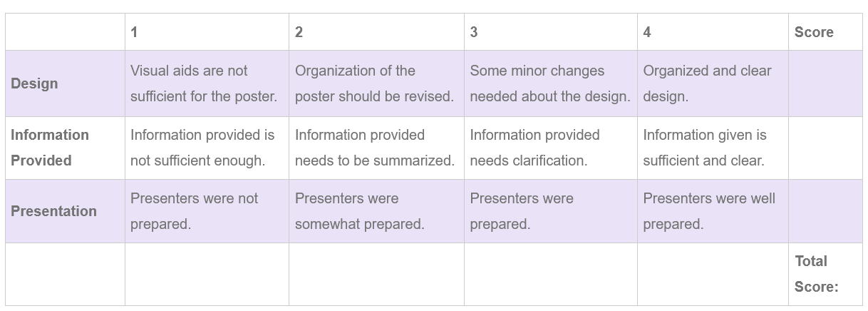Select the column 1 header cell
868x311 pixels.
[207, 32]
